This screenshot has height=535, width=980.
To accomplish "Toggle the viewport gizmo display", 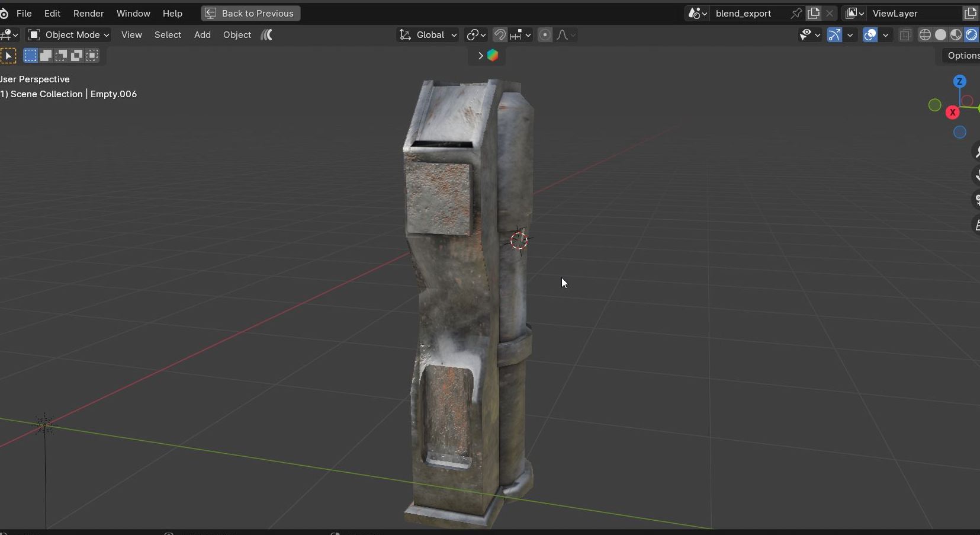I will tap(834, 35).
